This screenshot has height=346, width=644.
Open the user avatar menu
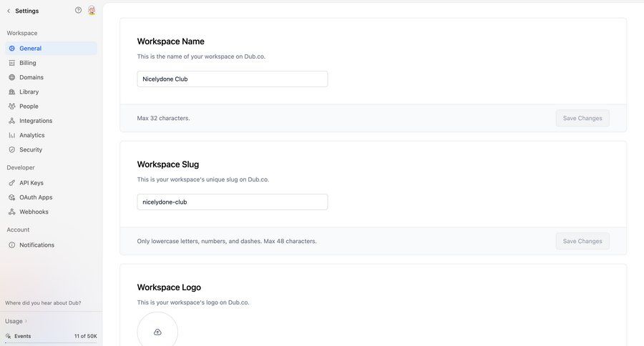pos(92,11)
